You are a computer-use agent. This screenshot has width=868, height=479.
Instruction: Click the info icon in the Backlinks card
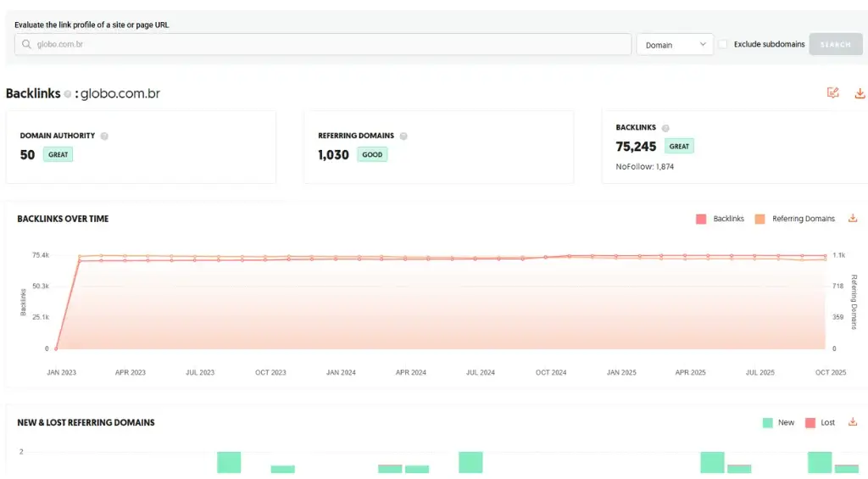pyautogui.click(x=665, y=128)
